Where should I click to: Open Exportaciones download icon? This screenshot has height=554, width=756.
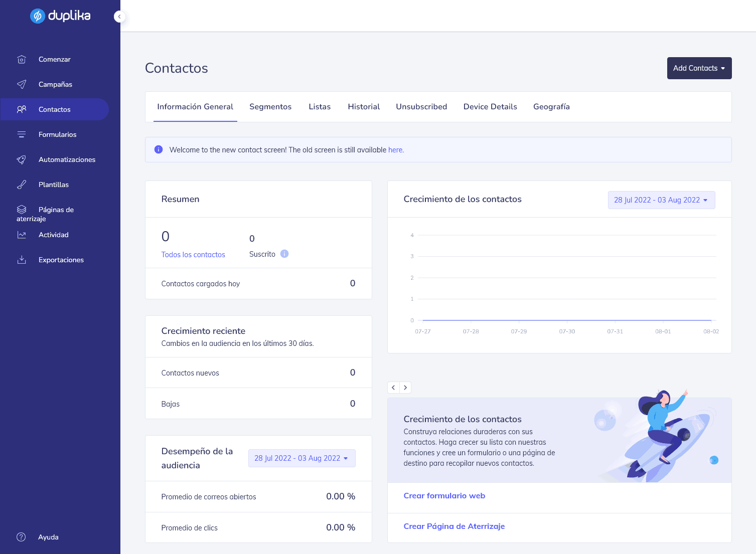coord(22,260)
